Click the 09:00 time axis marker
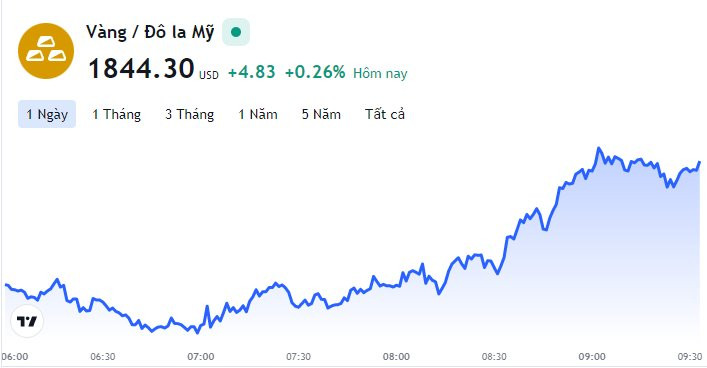Image resolution: width=707 pixels, height=368 pixels. tap(592, 357)
